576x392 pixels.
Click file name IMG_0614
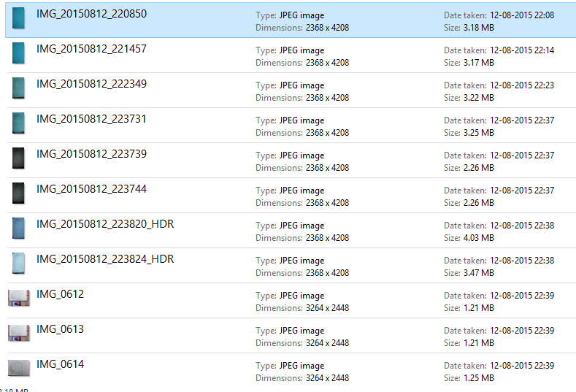tap(60, 364)
